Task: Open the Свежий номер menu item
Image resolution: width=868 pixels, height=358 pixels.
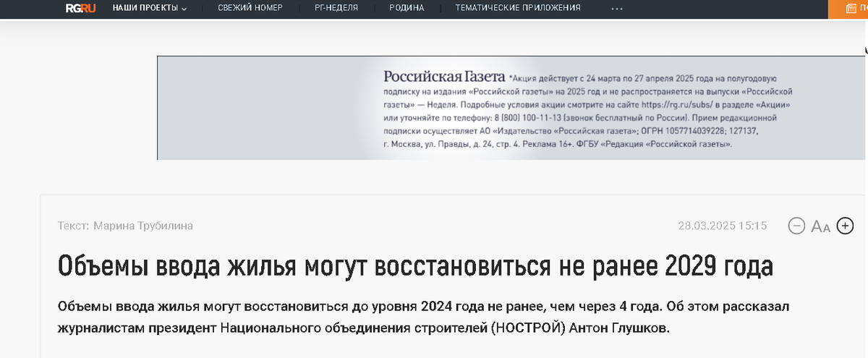Action: tap(250, 8)
